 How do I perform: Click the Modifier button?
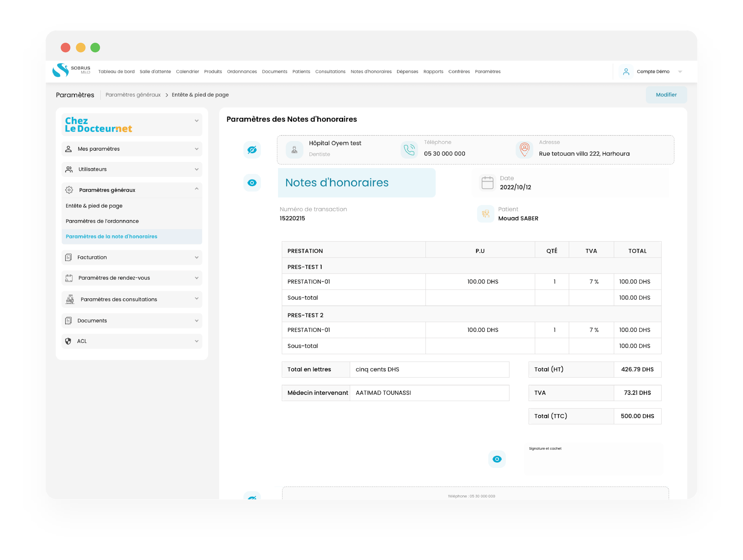[x=666, y=95]
